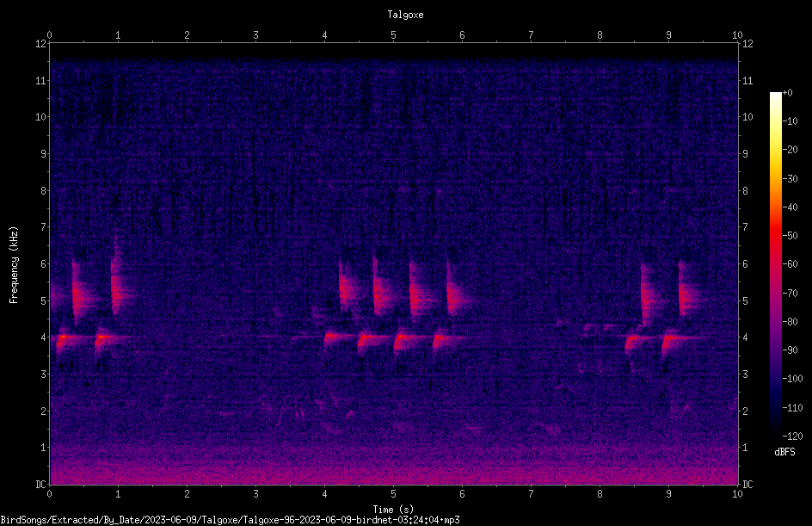This screenshot has height=526, width=812.
Task: Click the 'DC' label on the right frequency axis
Action: tap(747, 485)
